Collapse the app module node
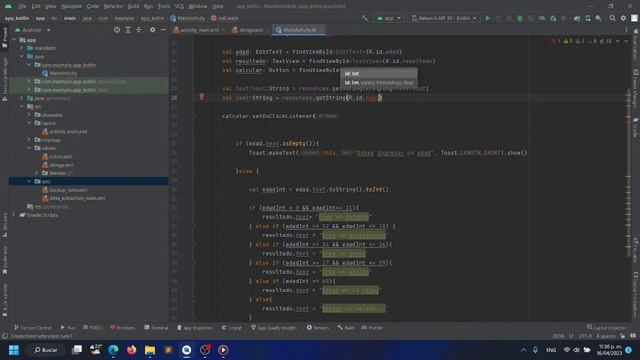 14,40
